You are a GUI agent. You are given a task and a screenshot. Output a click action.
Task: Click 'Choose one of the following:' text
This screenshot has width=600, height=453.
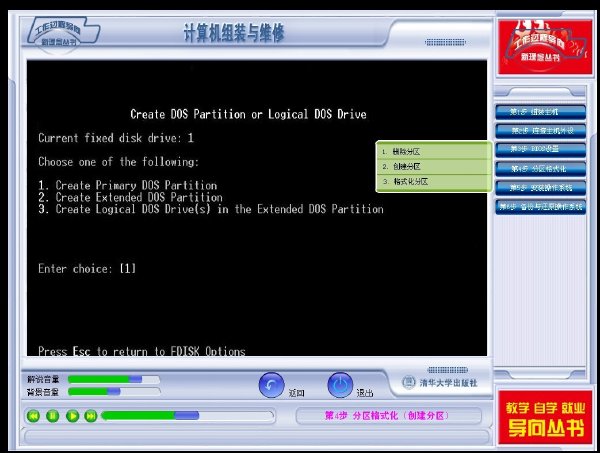pos(118,162)
